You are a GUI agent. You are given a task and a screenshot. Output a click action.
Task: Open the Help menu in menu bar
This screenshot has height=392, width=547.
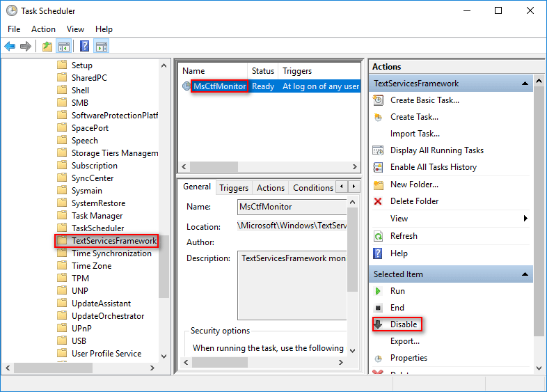click(x=104, y=29)
